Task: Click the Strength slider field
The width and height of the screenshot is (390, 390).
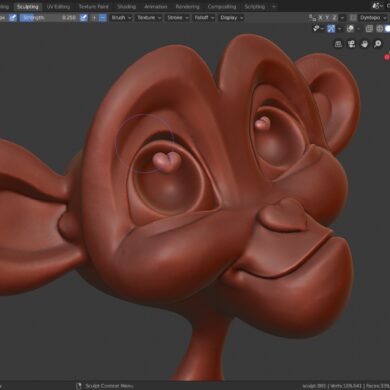Action: click(48, 18)
